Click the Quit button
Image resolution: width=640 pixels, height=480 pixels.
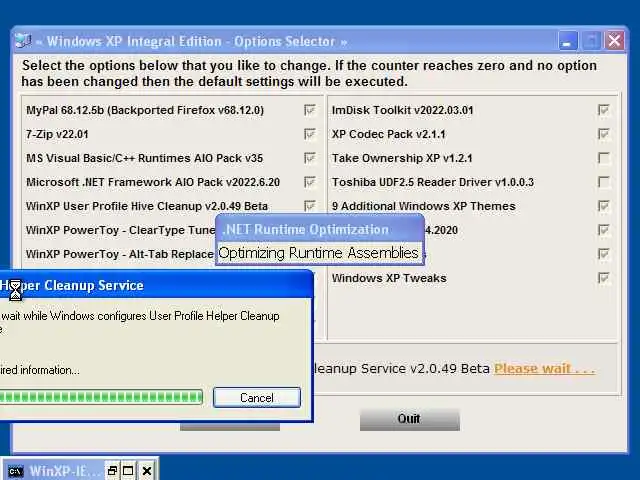409,419
